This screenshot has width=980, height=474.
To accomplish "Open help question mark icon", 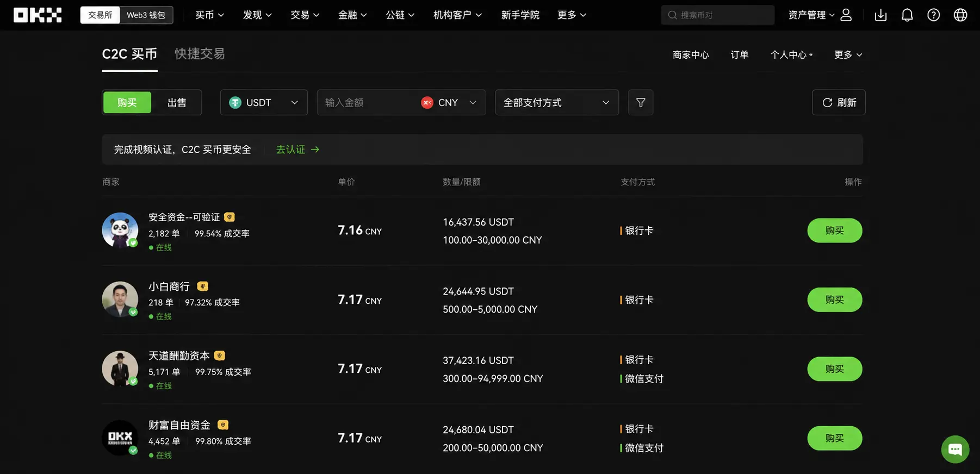I will [x=934, y=15].
